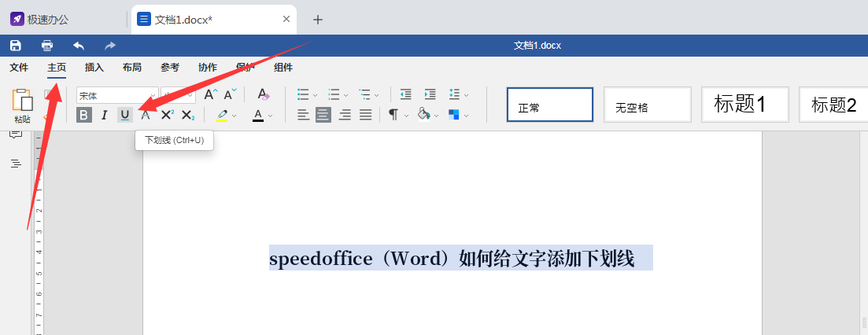Switch to 极速办公 browser tab
Screen dimensions: 868x335
pos(65,20)
